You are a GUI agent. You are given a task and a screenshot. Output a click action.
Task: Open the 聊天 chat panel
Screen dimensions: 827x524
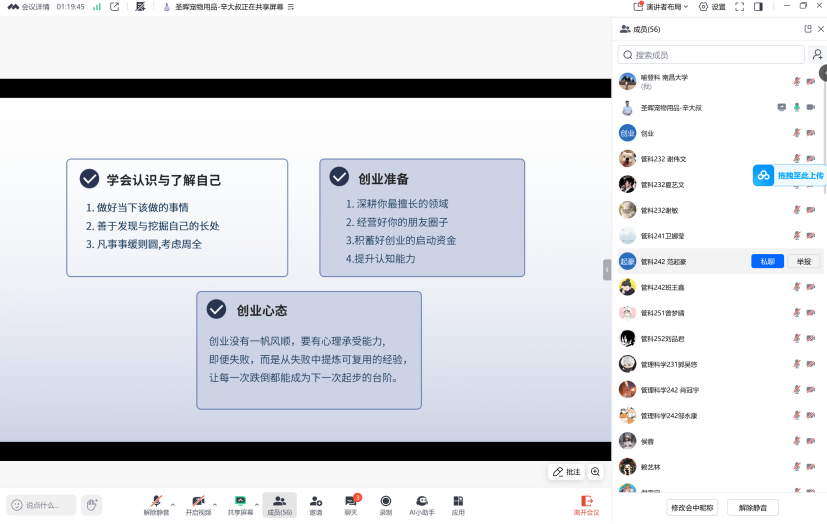tap(350, 504)
